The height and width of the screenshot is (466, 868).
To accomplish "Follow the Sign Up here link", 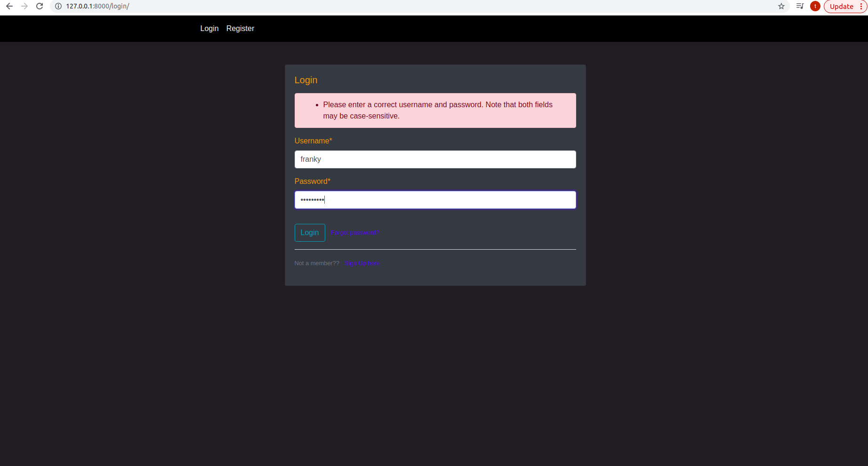I will [362, 263].
